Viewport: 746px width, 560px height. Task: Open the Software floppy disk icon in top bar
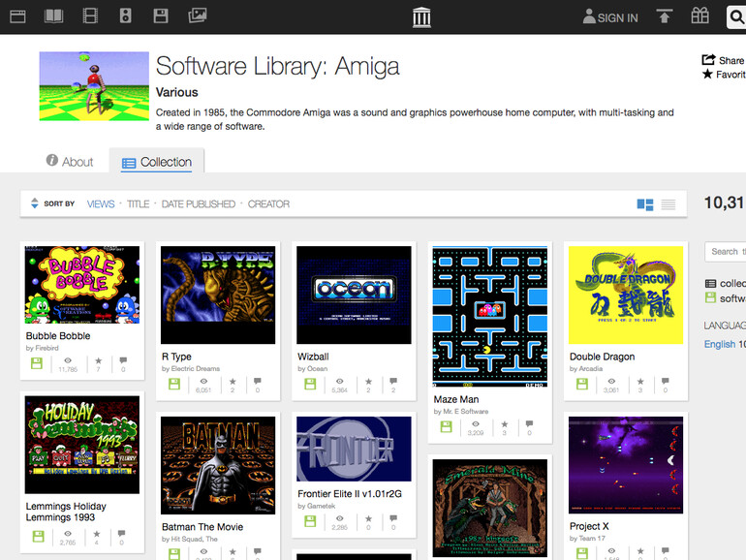(161, 16)
